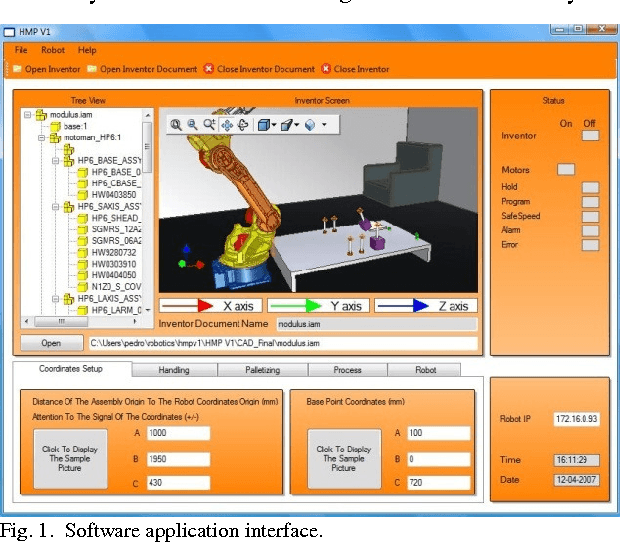Open the Robot menu
This screenshot has width=620, height=542.
53,50
